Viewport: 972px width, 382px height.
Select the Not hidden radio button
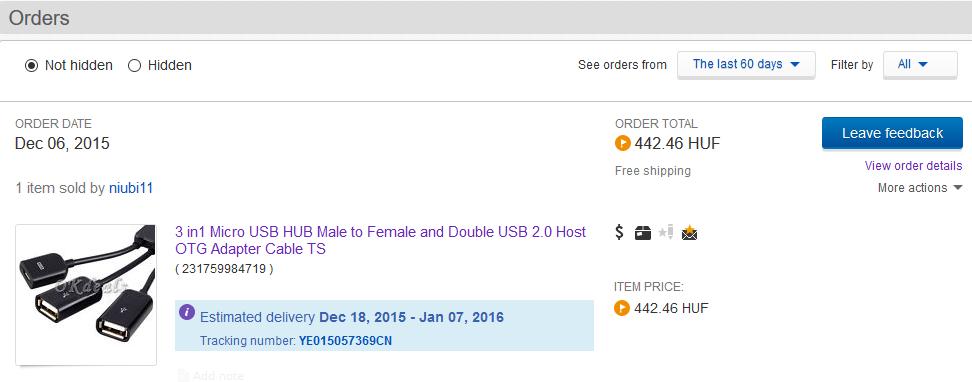click(x=31, y=66)
